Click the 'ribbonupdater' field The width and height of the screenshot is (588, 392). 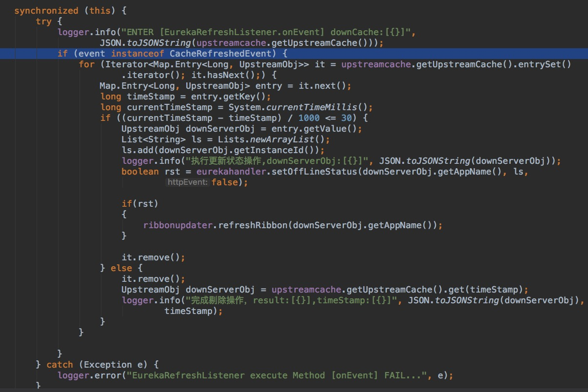pos(177,225)
